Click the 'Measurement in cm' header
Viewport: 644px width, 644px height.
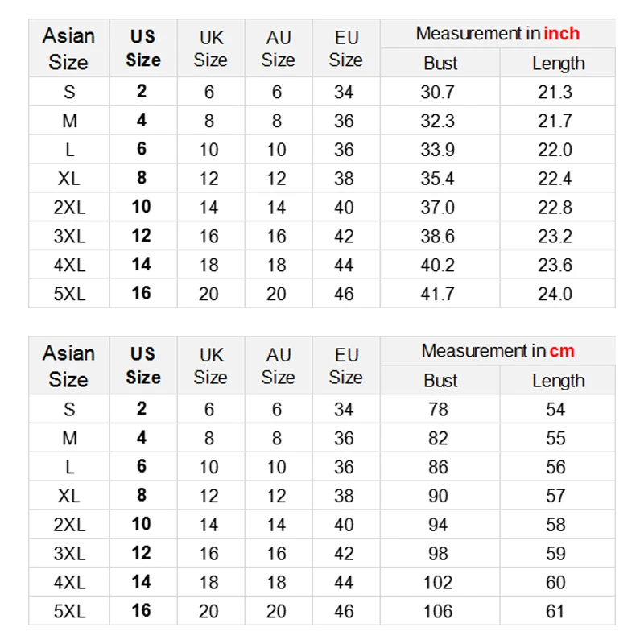click(497, 351)
